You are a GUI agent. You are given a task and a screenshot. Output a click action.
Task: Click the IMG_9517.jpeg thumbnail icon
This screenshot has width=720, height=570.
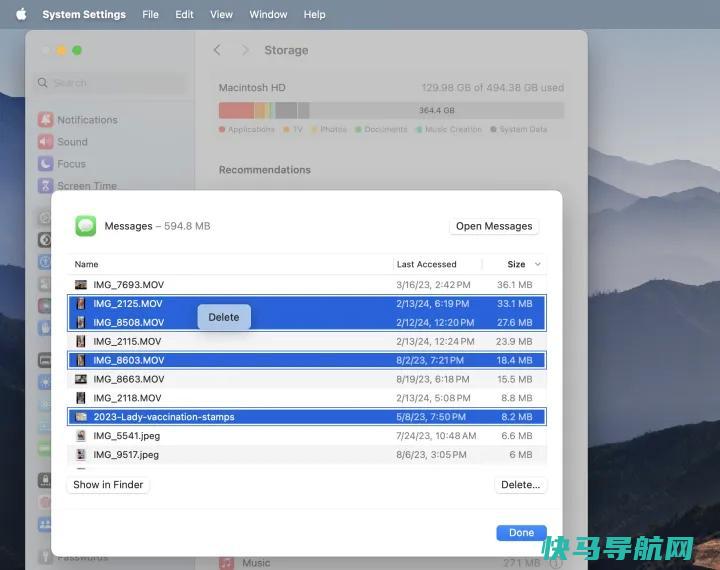pyautogui.click(x=81, y=454)
